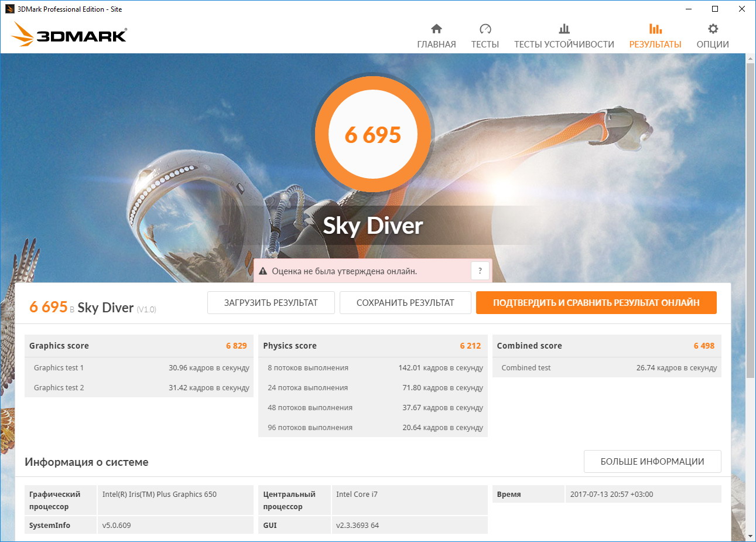This screenshot has height=542, width=756.
Task: Click the 8 потоков выполнения row
Action: [373, 368]
